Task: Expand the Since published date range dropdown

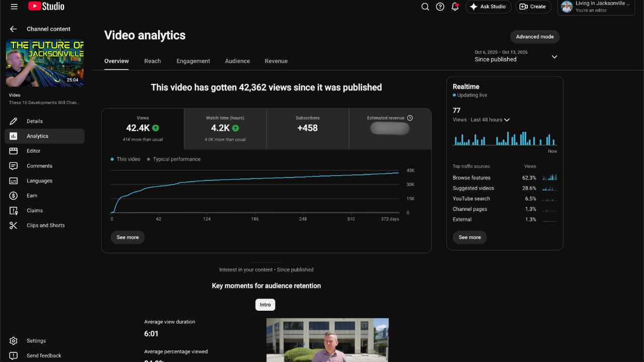Action: [516, 56]
